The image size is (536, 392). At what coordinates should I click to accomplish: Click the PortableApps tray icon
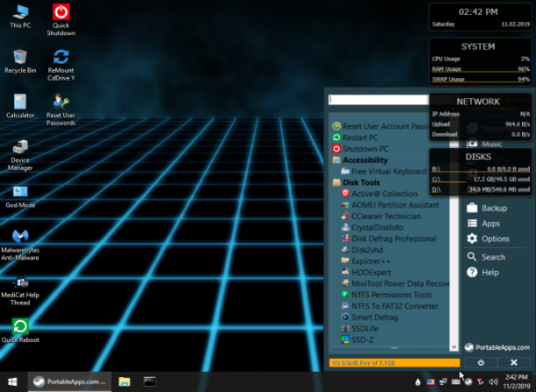pos(469,382)
